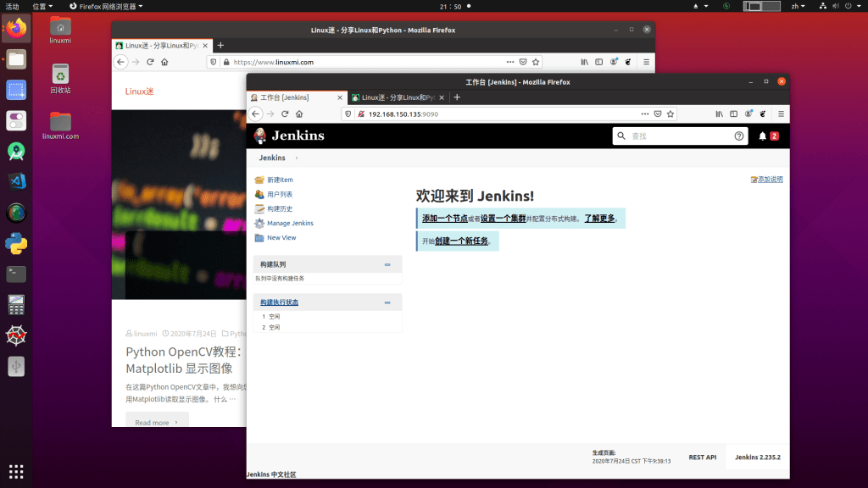Go back in the Jenkins window
This screenshot has height=488, width=868.
255,114
